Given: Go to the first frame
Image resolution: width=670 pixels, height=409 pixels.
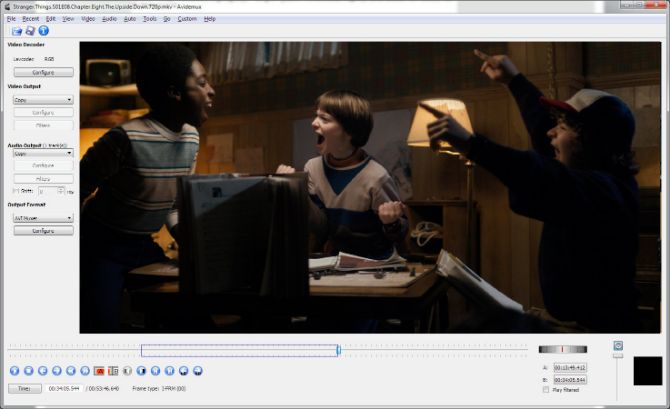Looking at the screenshot, I should point(156,371).
